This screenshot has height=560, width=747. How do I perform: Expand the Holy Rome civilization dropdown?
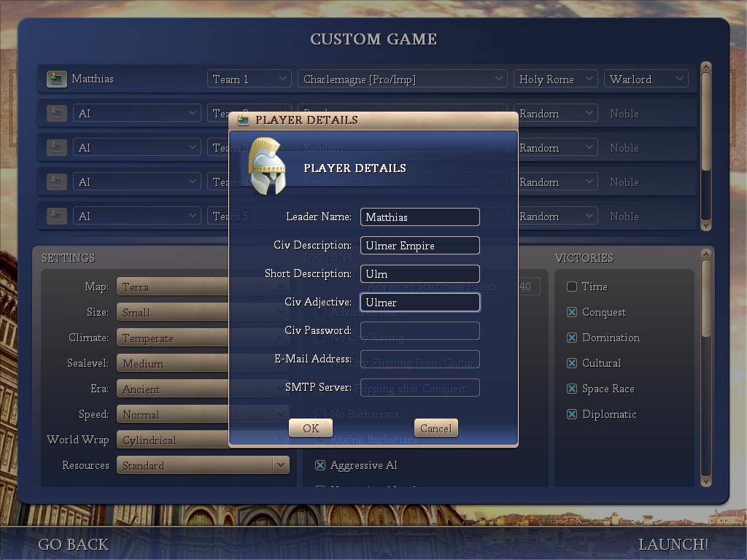(555, 79)
